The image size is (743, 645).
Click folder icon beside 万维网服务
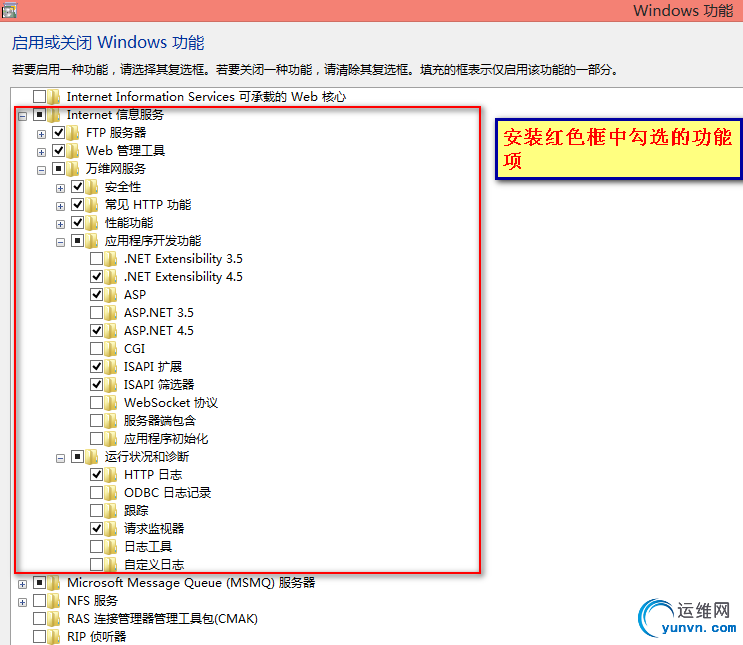point(72,169)
